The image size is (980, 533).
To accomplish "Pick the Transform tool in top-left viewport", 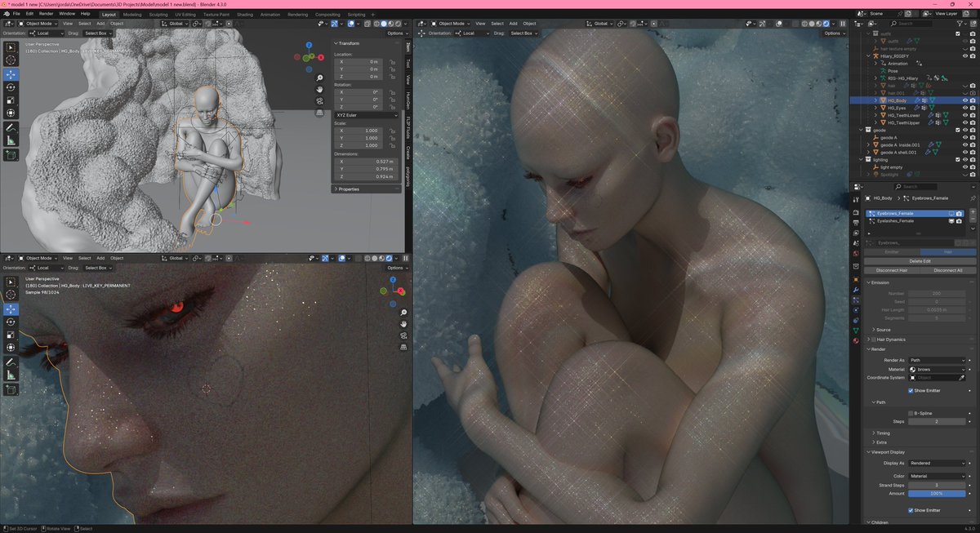I will tap(11, 113).
